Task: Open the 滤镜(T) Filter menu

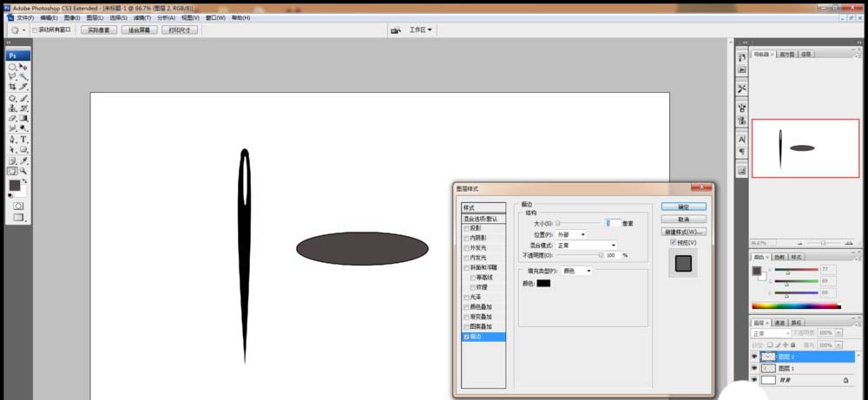Action: pyautogui.click(x=141, y=17)
